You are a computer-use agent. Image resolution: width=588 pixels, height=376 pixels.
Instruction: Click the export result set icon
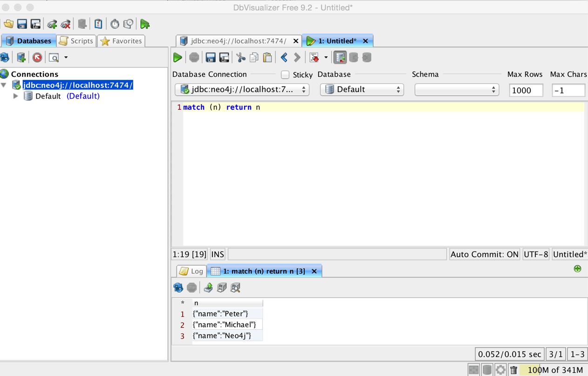(x=208, y=288)
